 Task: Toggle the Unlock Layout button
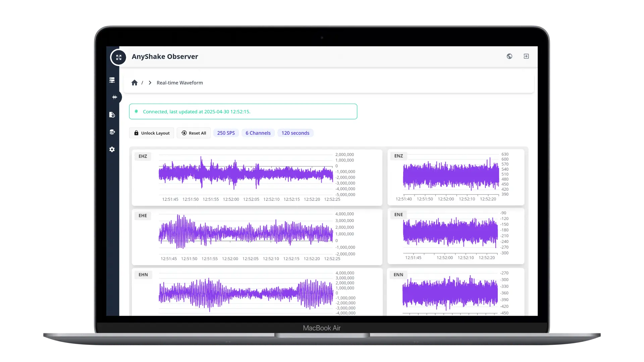(x=152, y=133)
